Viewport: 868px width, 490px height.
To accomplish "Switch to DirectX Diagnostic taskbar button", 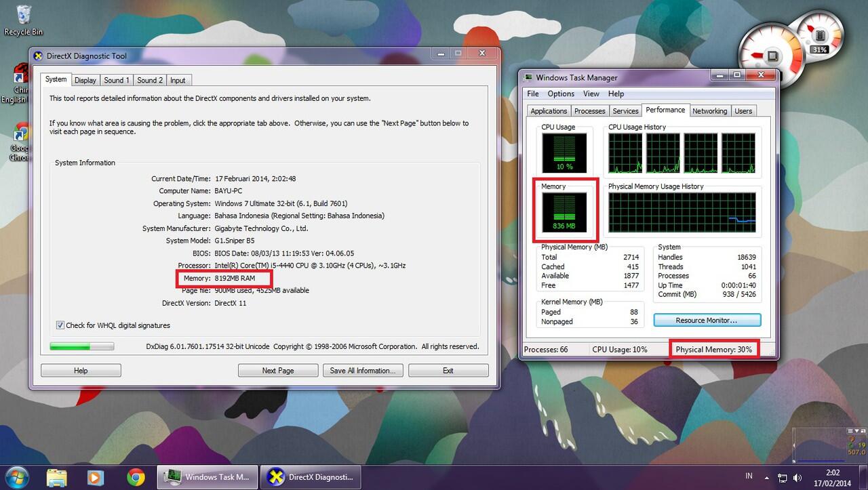I will (311, 476).
